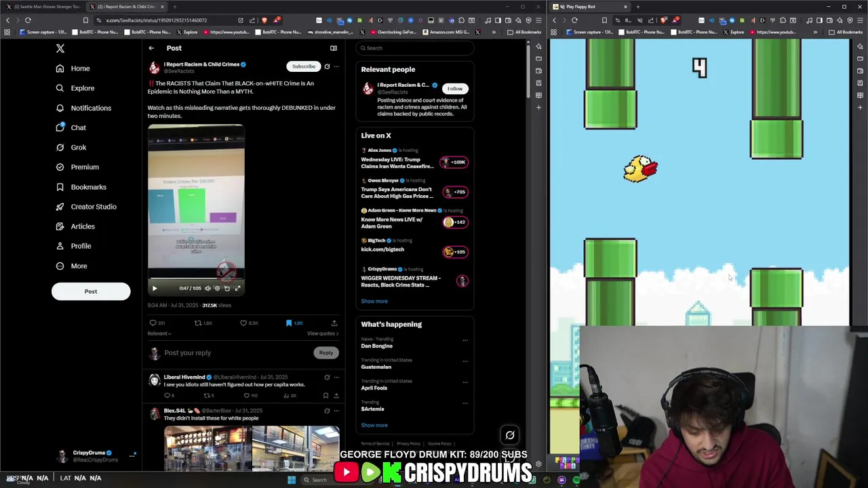Open All Bookmarks folder in left browser
Screen dimensions: 868x488
pyautogui.click(x=524, y=32)
